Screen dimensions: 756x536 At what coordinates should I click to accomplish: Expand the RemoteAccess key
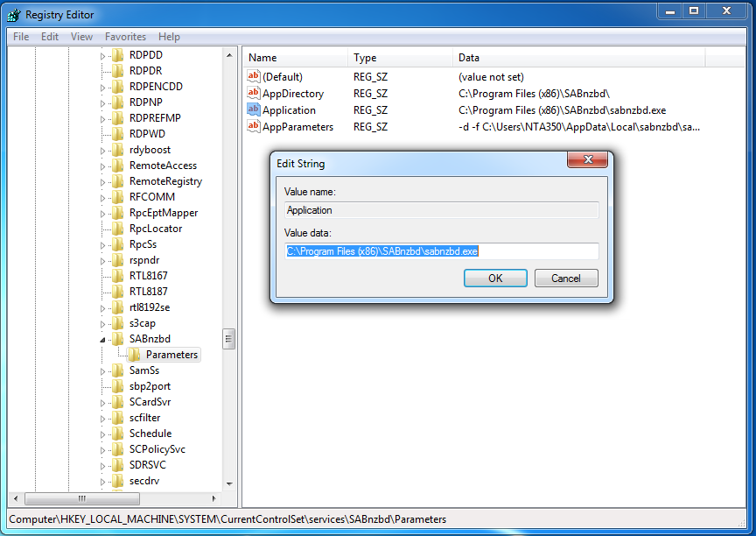pos(102,166)
